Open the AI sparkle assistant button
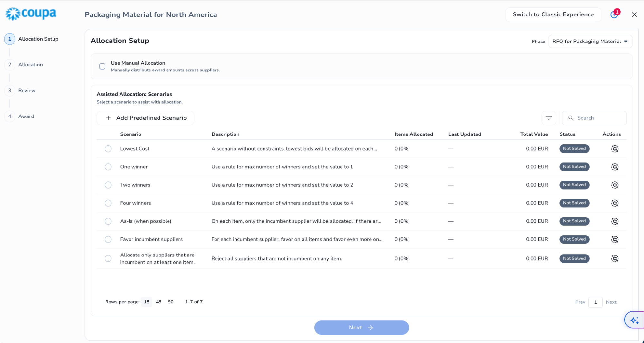The width and height of the screenshot is (644, 343). click(634, 320)
